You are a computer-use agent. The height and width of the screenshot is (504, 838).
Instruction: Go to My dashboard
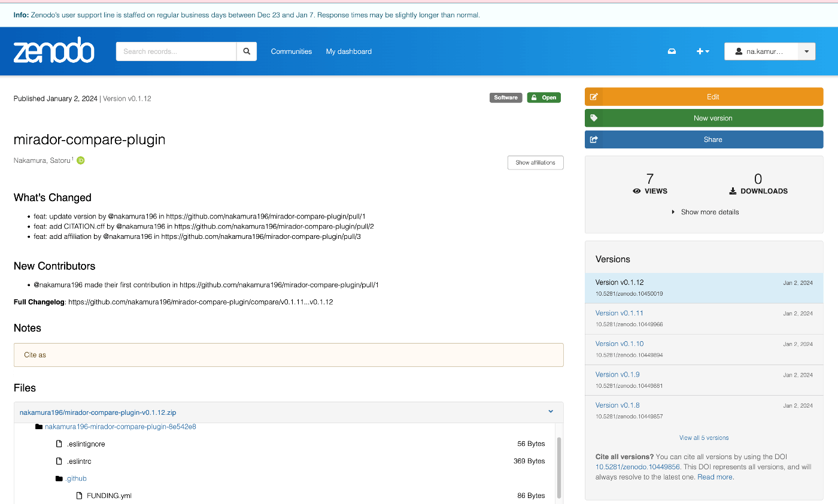point(349,51)
